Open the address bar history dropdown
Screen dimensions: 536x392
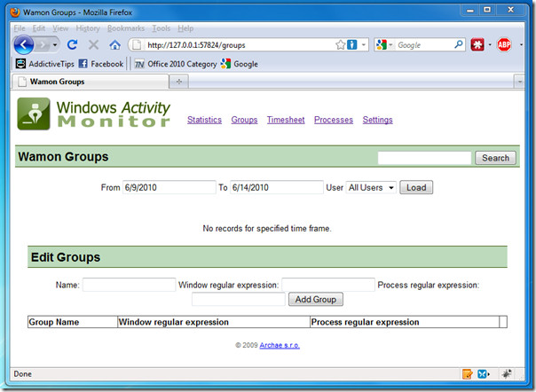363,44
